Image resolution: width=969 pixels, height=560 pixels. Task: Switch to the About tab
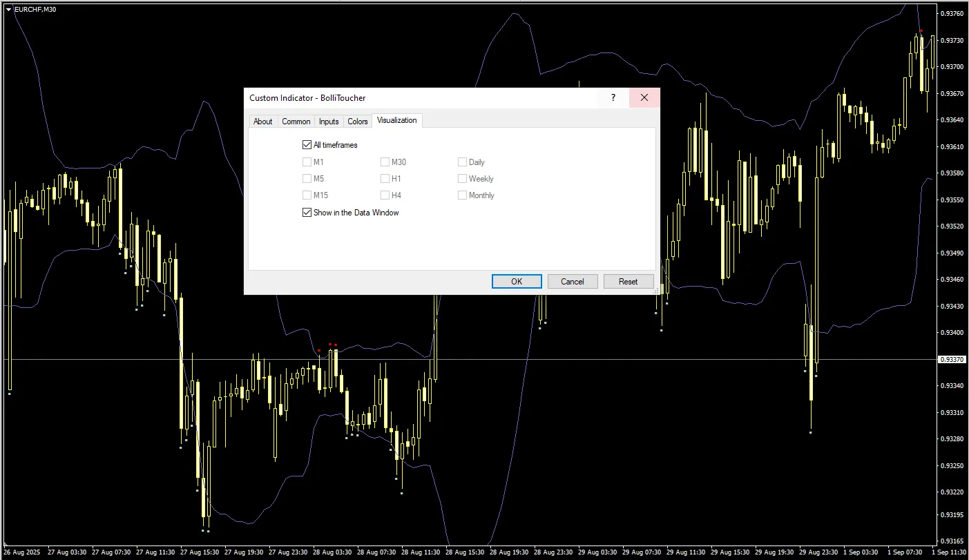click(x=262, y=122)
